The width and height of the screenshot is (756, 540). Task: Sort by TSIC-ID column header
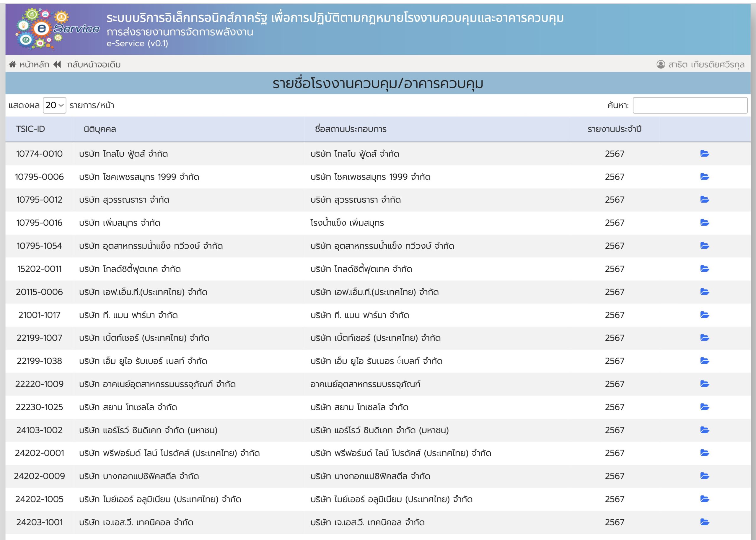click(x=31, y=129)
